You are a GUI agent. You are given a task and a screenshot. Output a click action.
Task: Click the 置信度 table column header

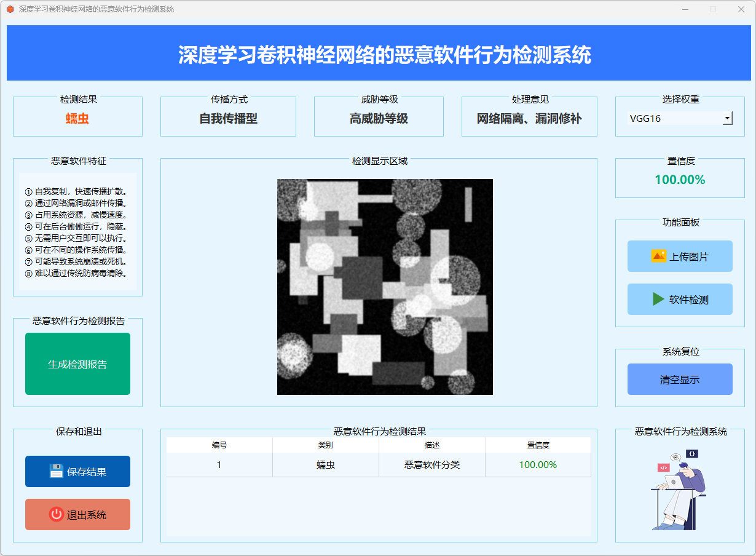pos(538,445)
